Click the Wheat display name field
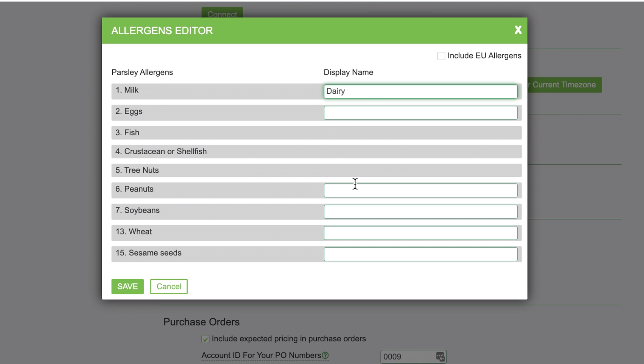The width and height of the screenshot is (644, 364). 420,233
